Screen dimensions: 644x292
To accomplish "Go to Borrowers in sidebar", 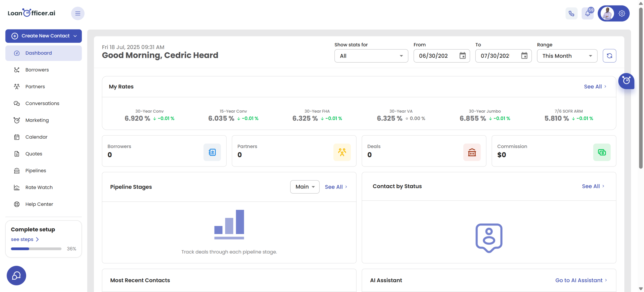I will pyautogui.click(x=37, y=70).
